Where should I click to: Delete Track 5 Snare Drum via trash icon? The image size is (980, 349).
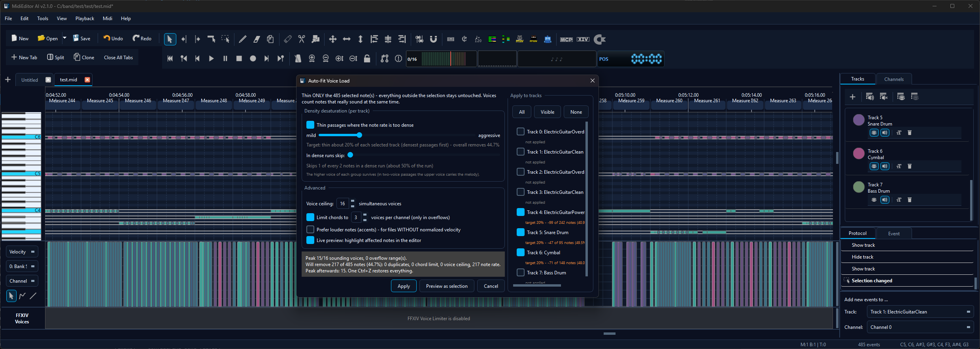910,133
